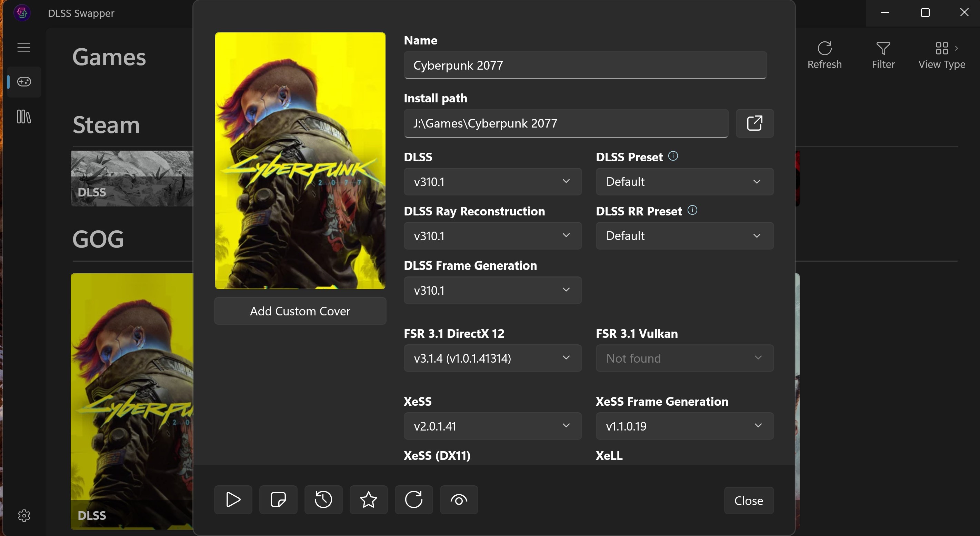Click the reload circular arrow icon in dialog
980x536 pixels.
[413, 499]
